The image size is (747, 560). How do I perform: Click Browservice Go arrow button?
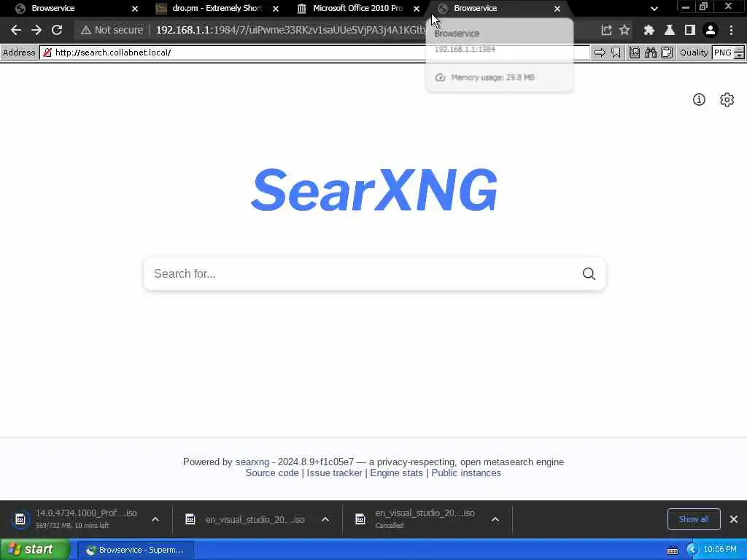click(x=600, y=52)
